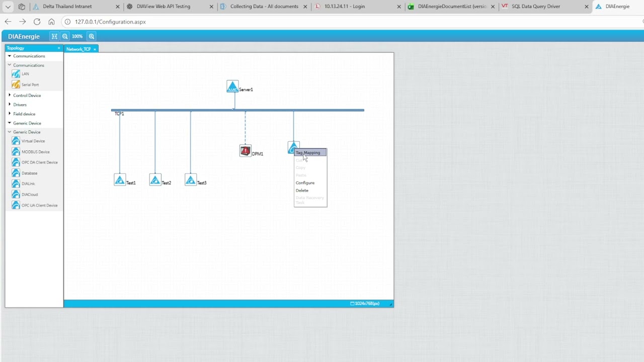Screen dimensions: 644x362
Task: Click the address bar URL field
Action: click(x=352, y=22)
